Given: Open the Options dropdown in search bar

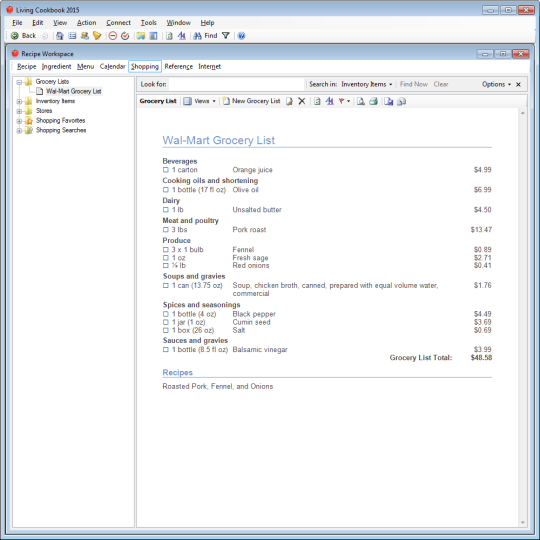Looking at the screenshot, I should tap(496, 84).
